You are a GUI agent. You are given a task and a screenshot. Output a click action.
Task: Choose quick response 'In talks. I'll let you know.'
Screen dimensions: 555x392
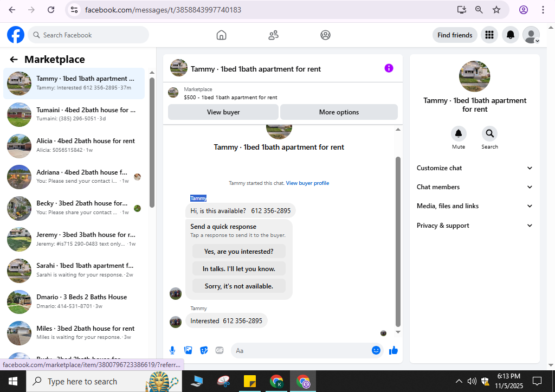239,269
